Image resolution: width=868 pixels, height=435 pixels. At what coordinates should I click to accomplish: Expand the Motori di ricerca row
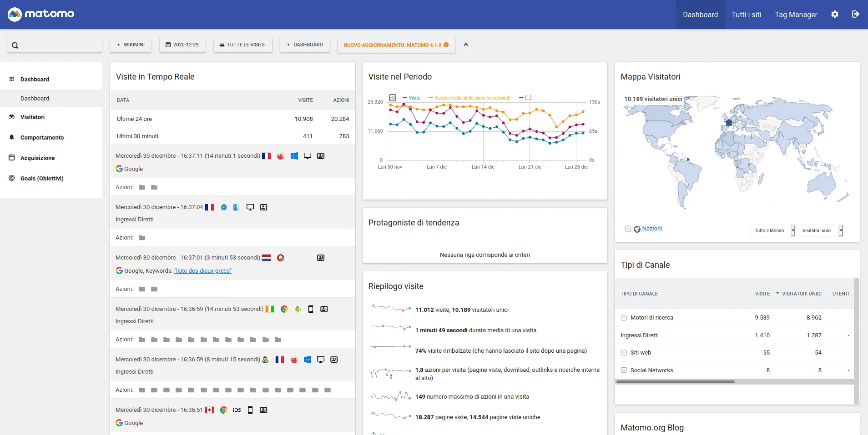[624, 318]
